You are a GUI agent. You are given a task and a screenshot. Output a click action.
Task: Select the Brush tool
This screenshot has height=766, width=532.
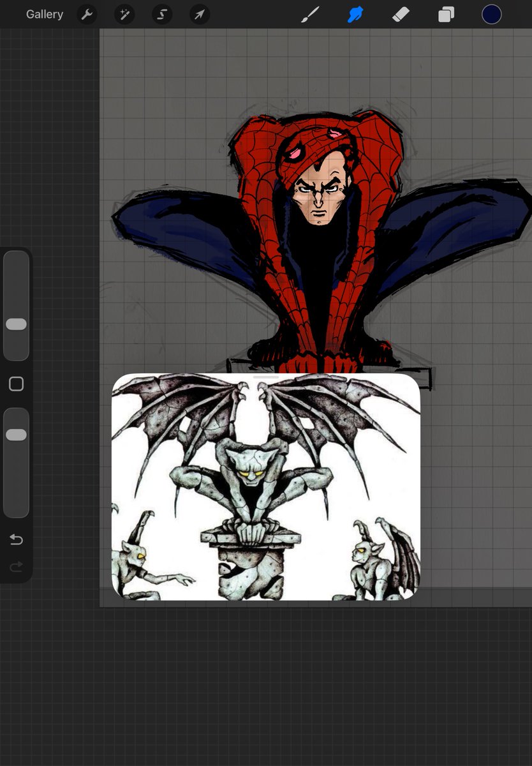(x=310, y=14)
